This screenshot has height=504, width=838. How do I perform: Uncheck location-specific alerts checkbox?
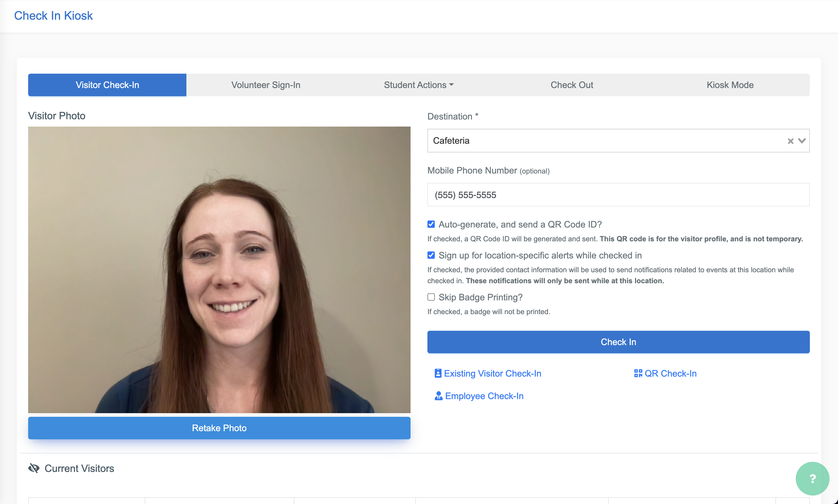tap(431, 255)
